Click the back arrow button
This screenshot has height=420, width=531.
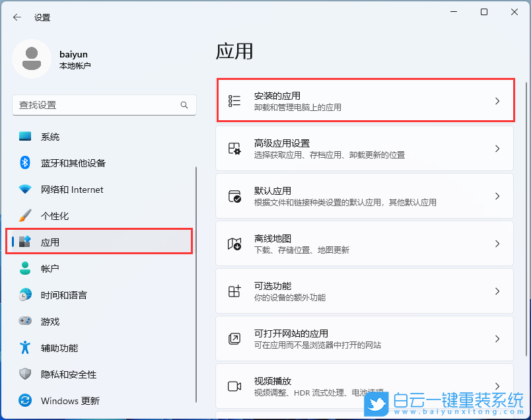(17, 18)
